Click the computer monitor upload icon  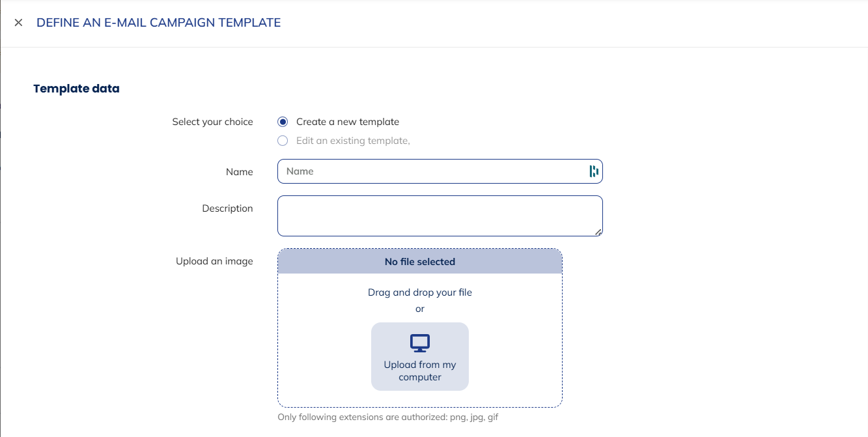click(420, 343)
